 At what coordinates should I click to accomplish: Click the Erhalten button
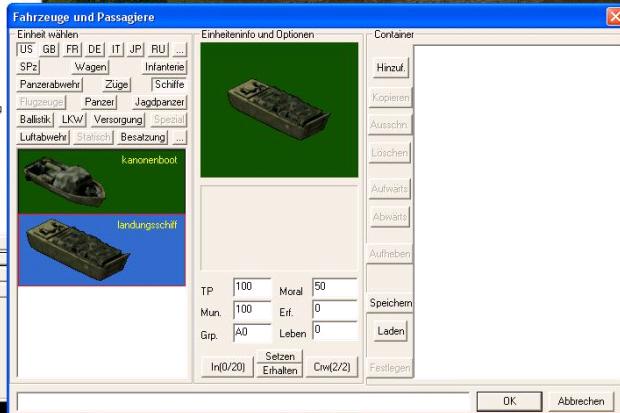click(280, 371)
